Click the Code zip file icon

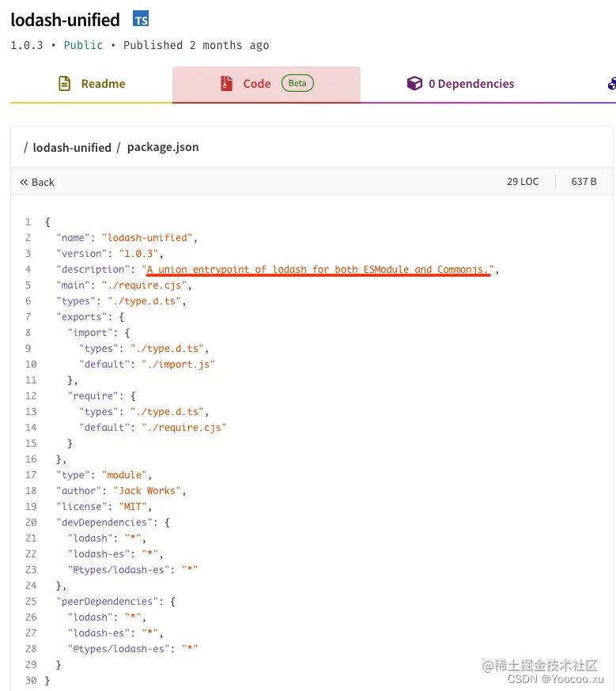coord(226,83)
